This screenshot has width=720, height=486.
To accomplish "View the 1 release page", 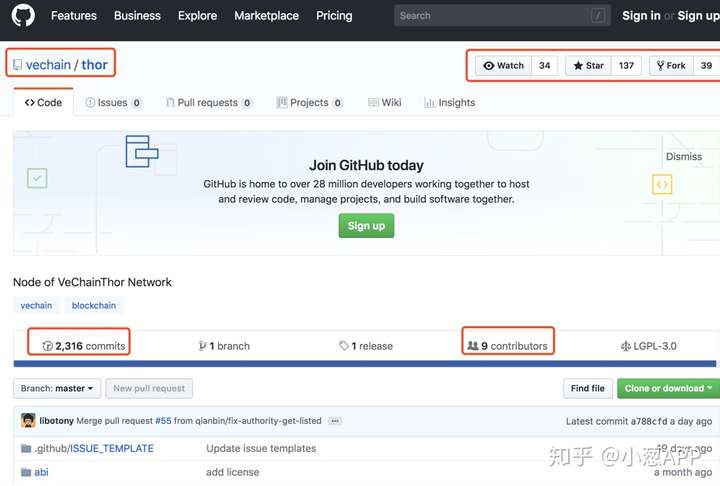I will tap(366, 346).
